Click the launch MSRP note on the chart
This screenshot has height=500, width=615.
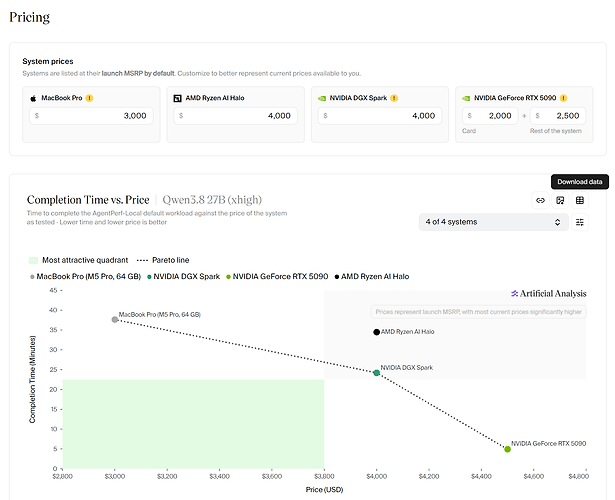[x=479, y=312]
